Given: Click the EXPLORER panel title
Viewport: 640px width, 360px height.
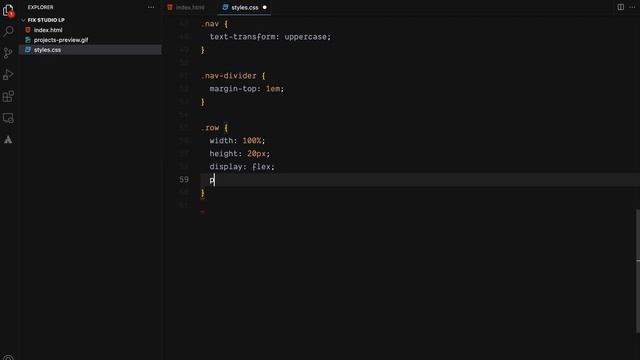Looking at the screenshot, I should (x=40, y=7).
